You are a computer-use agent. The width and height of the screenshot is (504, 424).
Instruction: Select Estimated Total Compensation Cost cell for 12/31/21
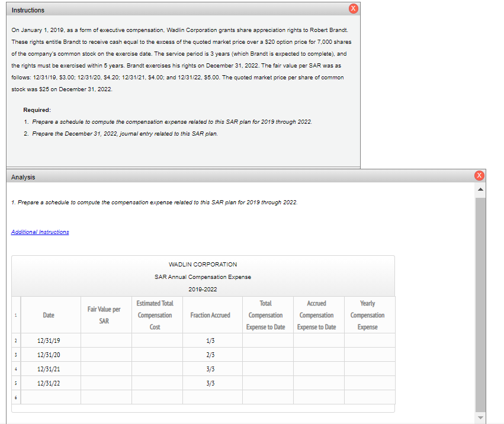coord(157,369)
